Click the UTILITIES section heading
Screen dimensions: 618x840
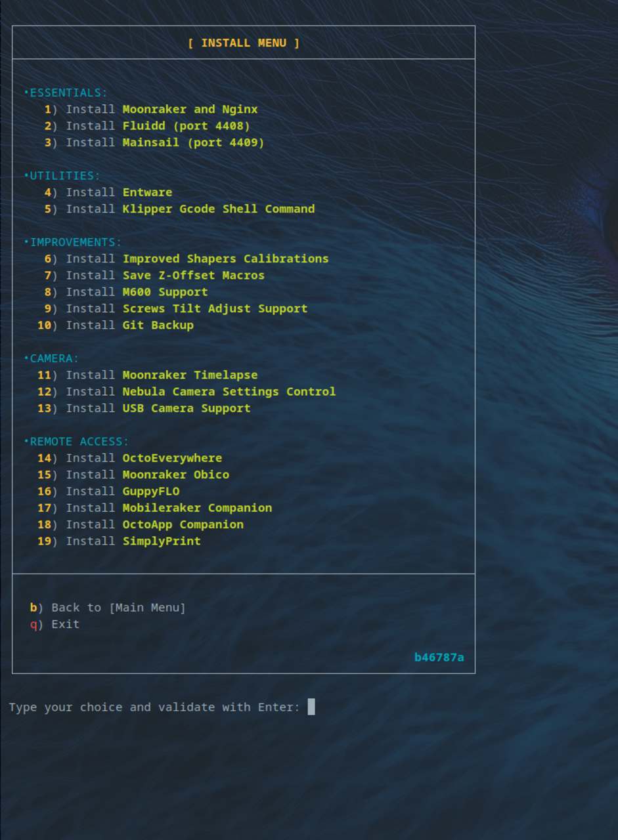62,176
